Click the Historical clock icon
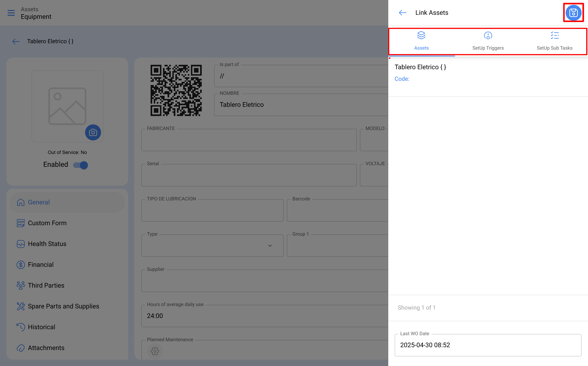 click(21, 327)
